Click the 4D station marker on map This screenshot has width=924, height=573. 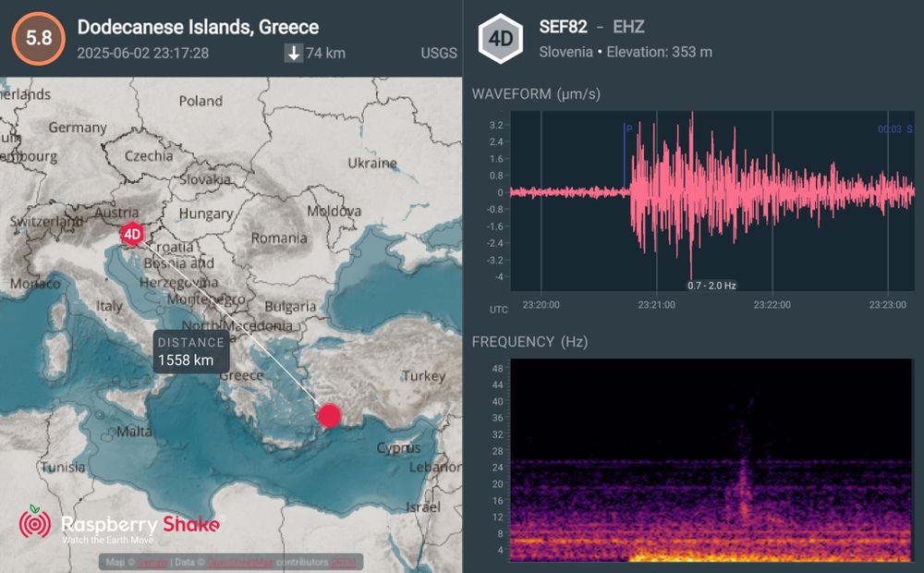[132, 234]
